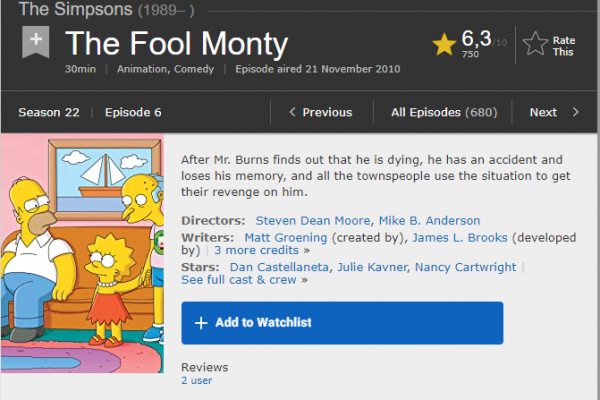Add episode to Watchlist button
Image resolution: width=600 pixels, height=400 pixels.
[342, 323]
